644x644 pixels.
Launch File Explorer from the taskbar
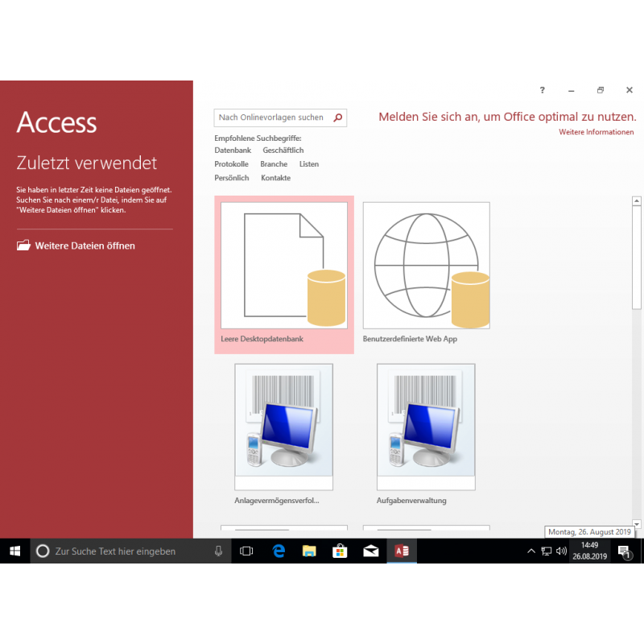(x=309, y=551)
